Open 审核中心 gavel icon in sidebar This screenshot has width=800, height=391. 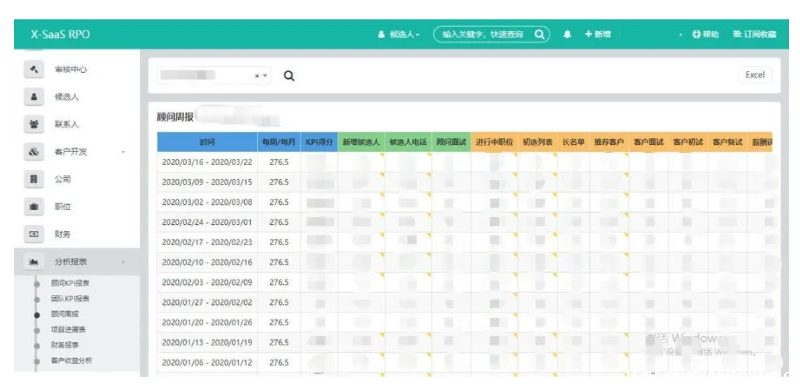(x=34, y=69)
